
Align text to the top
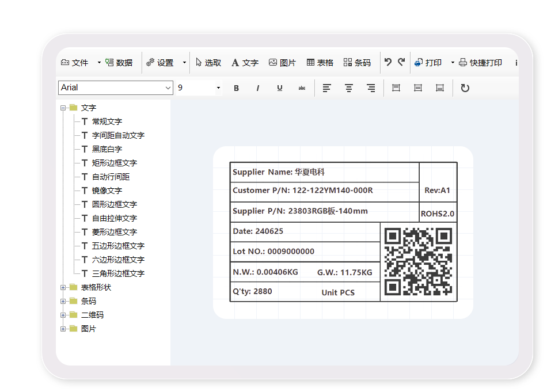coord(396,88)
